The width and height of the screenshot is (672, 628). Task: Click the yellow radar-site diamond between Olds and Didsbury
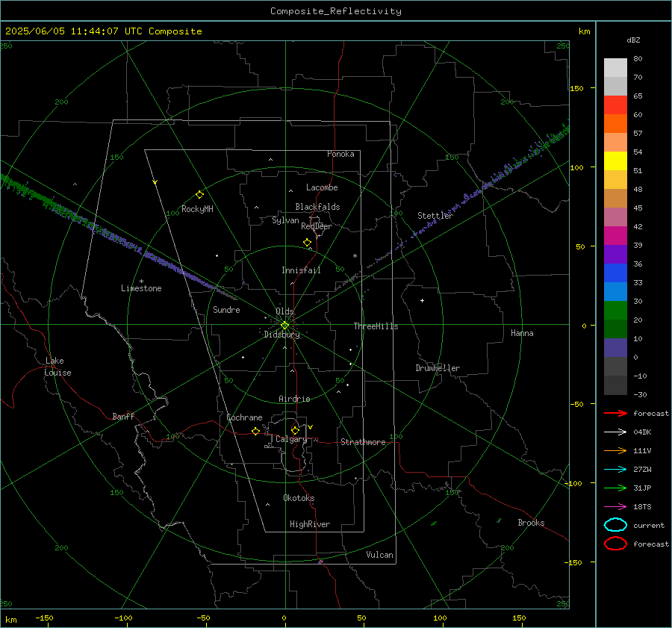(284, 326)
